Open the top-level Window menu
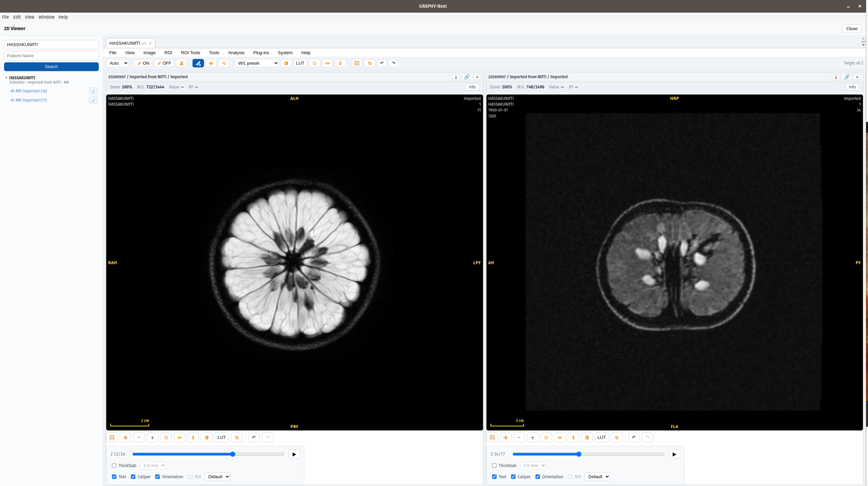 coord(46,17)
